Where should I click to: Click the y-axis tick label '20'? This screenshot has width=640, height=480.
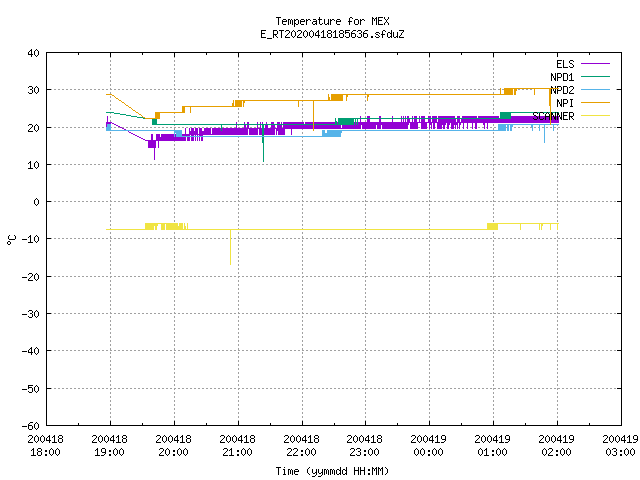point(33,128)
